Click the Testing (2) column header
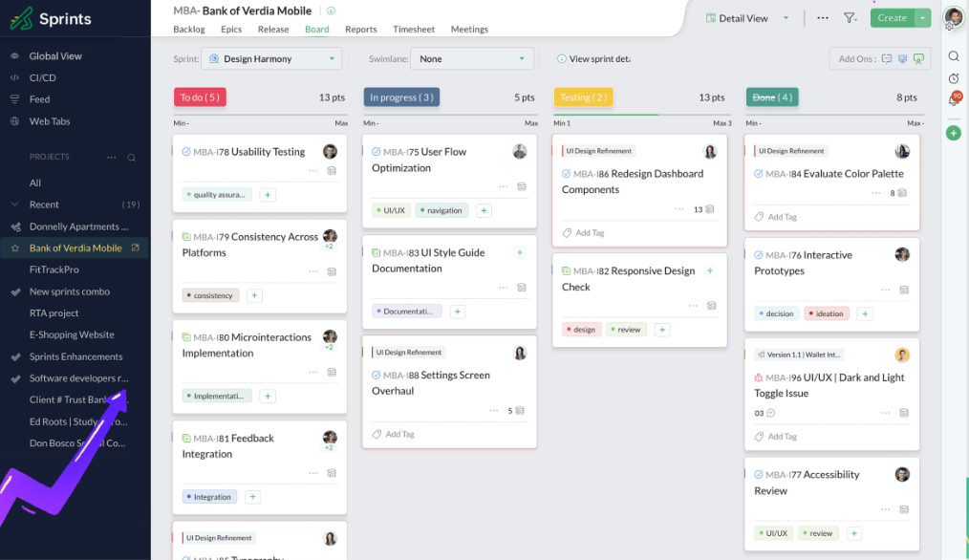This screenshot has height=560, width=969. coord(583,97)
